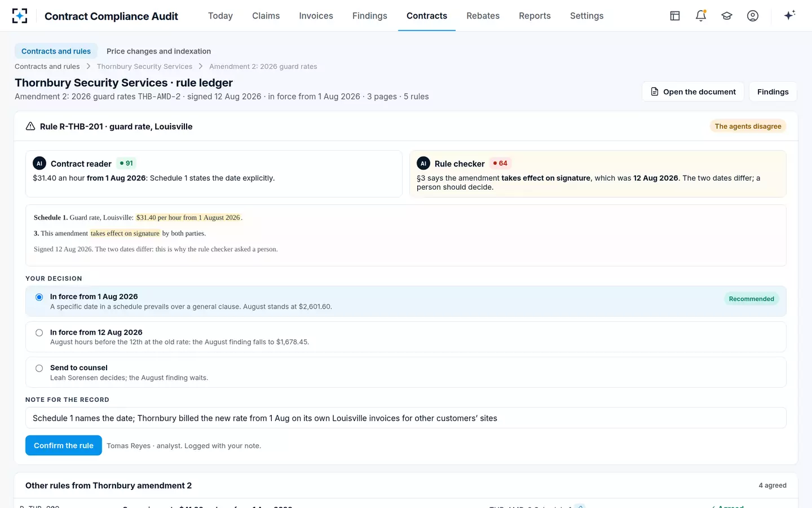This screenshot has height=508, width=812.
Task: Click the '4 agreed' label
Action: pyautogui.click(x=773, y=485)
